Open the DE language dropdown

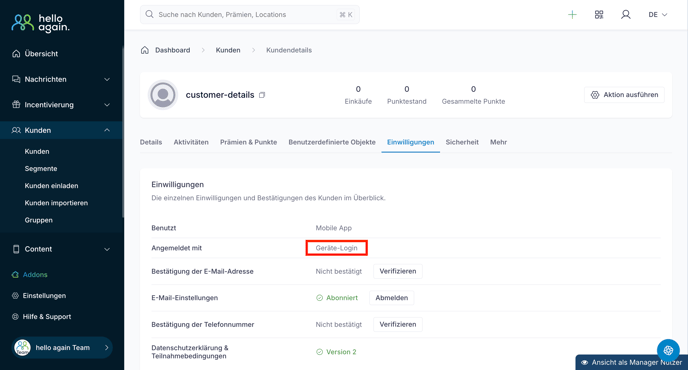coord(657,14)
